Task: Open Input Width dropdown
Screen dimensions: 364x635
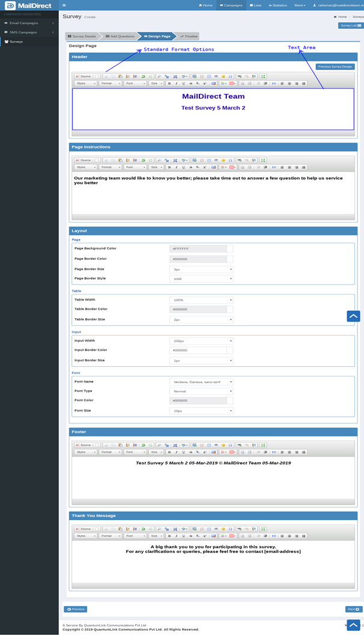Action: coord(201,341)
